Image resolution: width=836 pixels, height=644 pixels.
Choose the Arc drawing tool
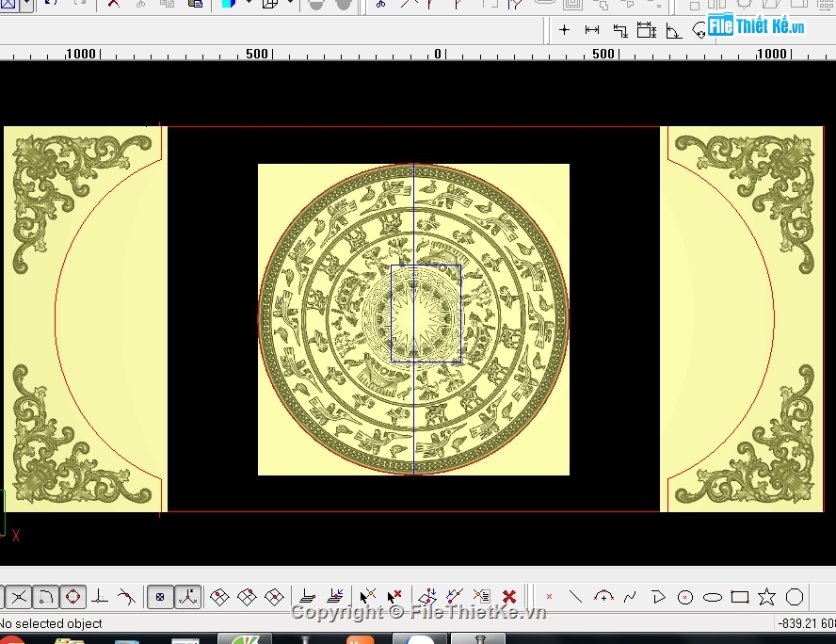[x=603, y=597]
